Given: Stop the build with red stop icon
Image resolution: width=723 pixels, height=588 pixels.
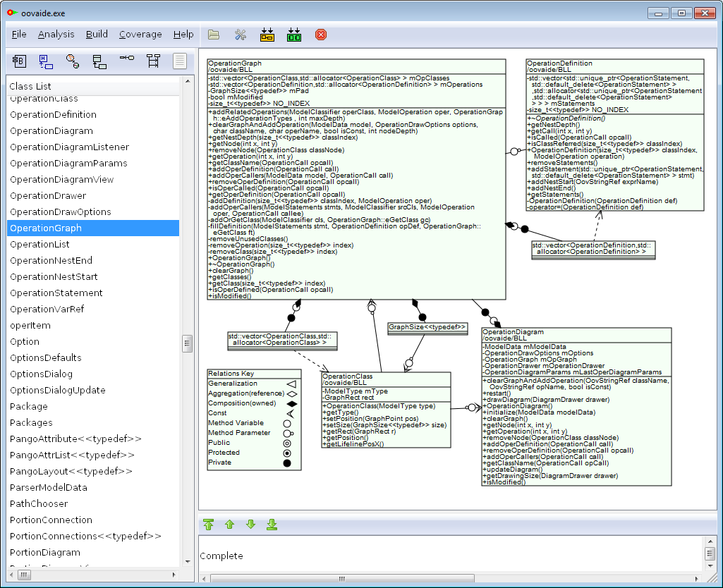Looking at the screenshot, I should [x=320, y=34].
